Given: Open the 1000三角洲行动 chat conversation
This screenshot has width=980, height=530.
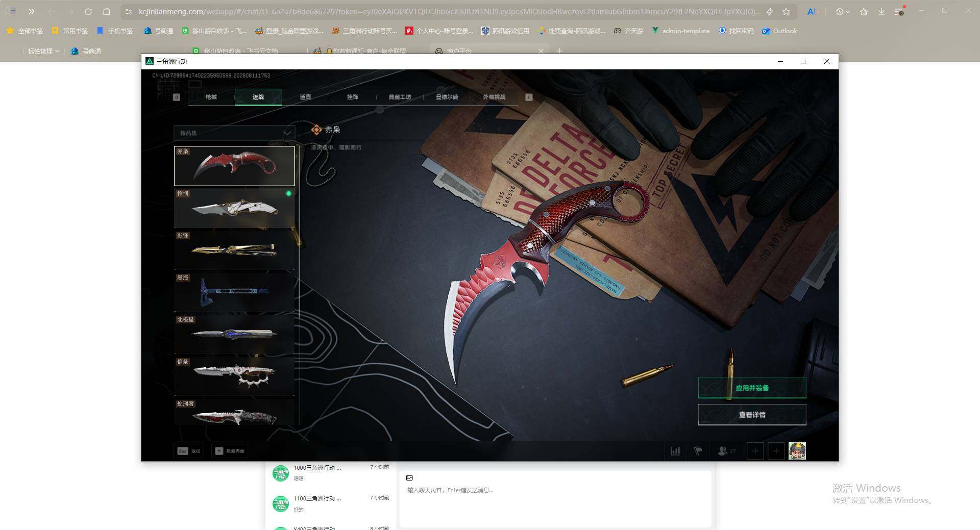Looking at the screenshot, I should [x=331, y=473].
